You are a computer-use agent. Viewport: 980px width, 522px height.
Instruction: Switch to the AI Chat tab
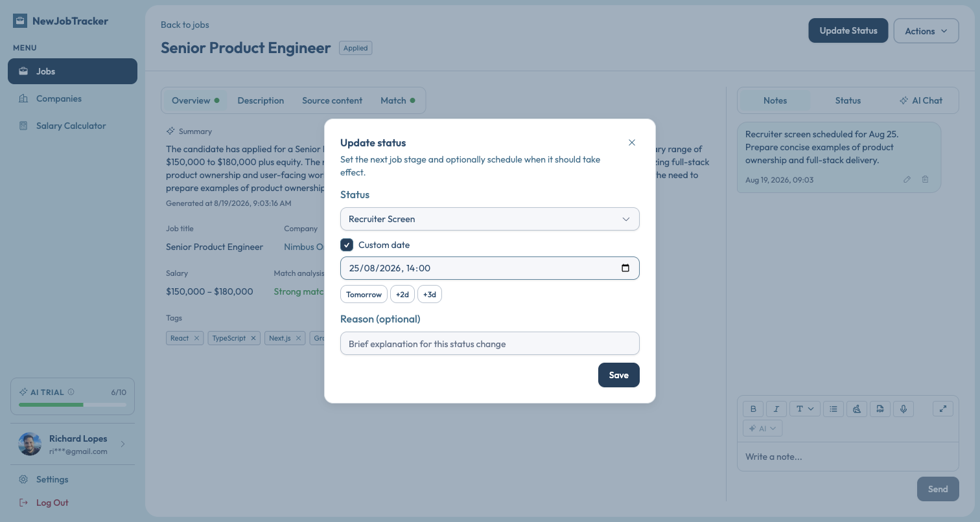[x=921, y=100]
